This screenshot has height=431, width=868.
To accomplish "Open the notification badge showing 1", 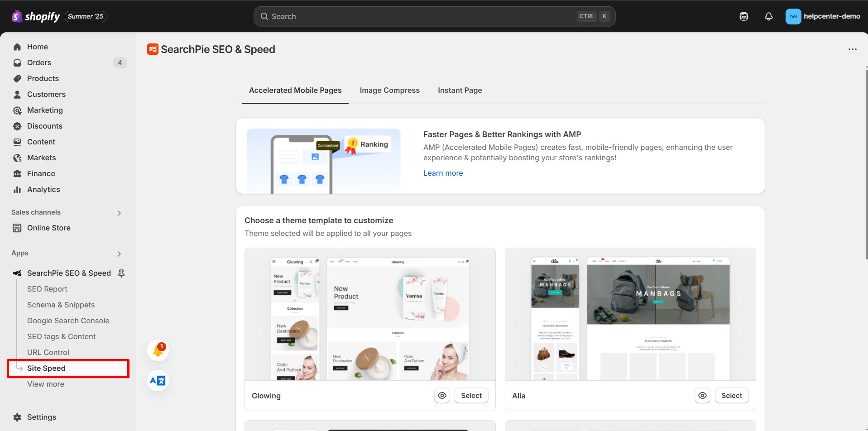I will [x=158, y=349].
